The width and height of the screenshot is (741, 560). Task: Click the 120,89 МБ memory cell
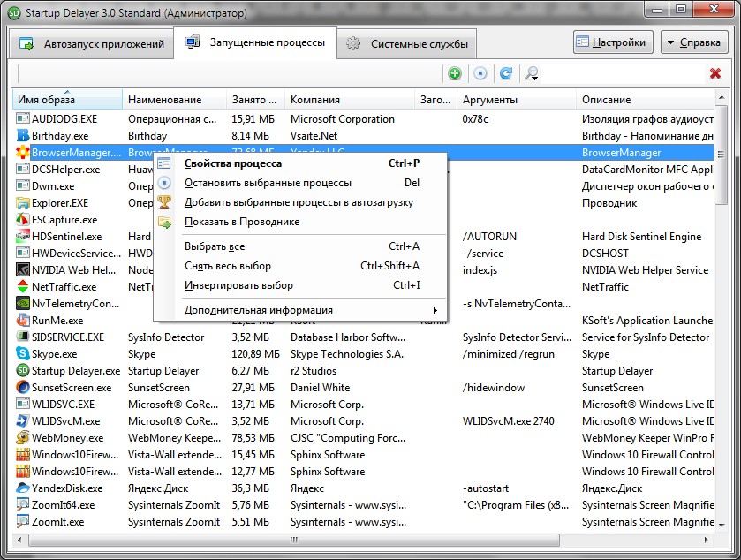(x=255, y=354)
